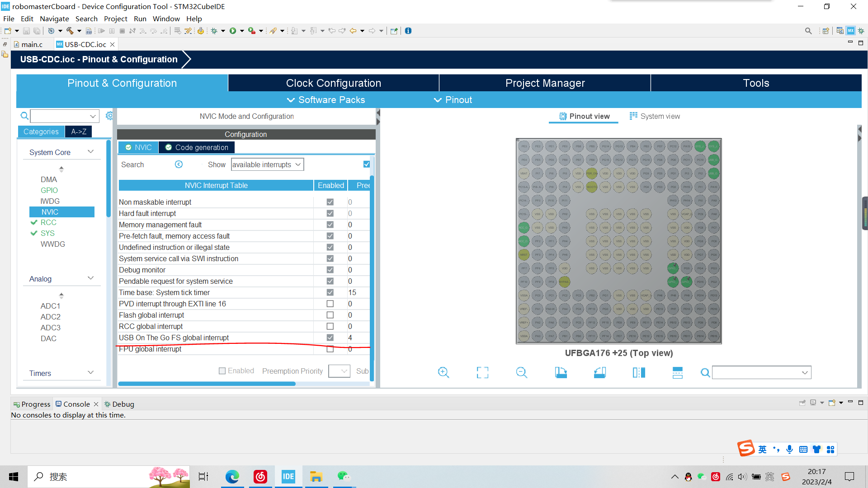
Task: Enable FPU global interrupt checkbox
Action: pyautogui.click(x=330, y=348)
